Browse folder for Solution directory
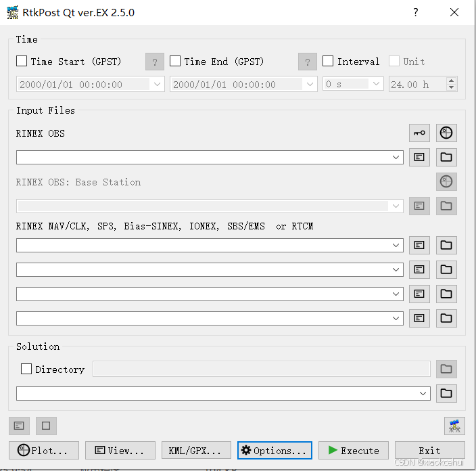This screenshot has width=476, height=471. (x=446, y=369)
